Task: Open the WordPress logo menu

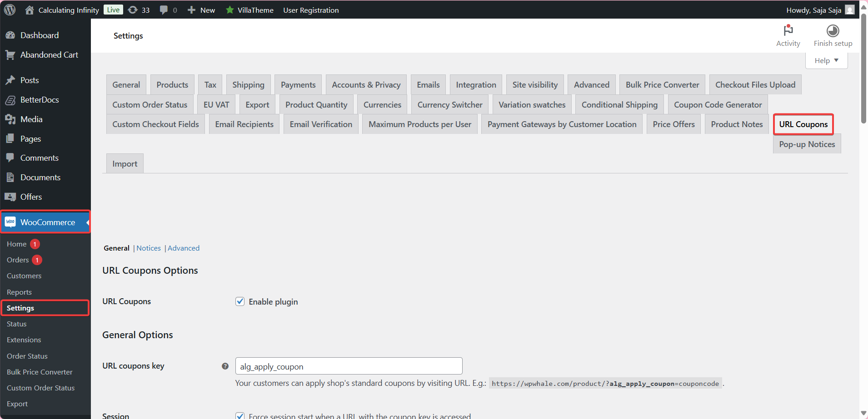Action: pyautogui.click(x=10, y=10)
